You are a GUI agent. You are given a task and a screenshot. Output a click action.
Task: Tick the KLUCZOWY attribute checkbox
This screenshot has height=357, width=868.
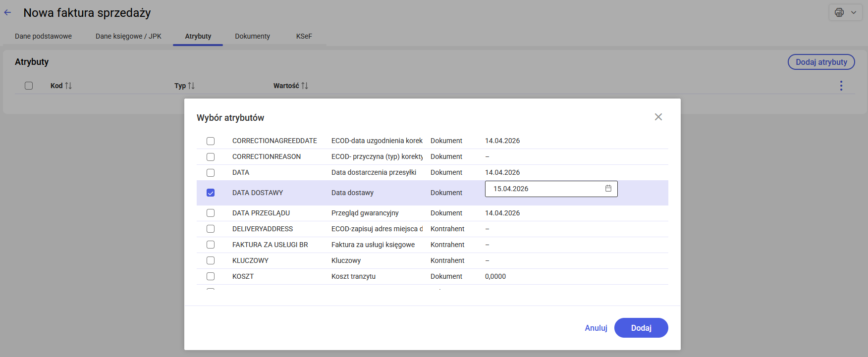coord(211,260)
